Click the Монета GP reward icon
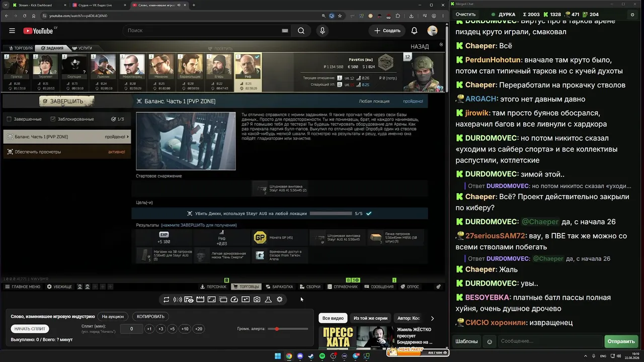 click(260, 237)
